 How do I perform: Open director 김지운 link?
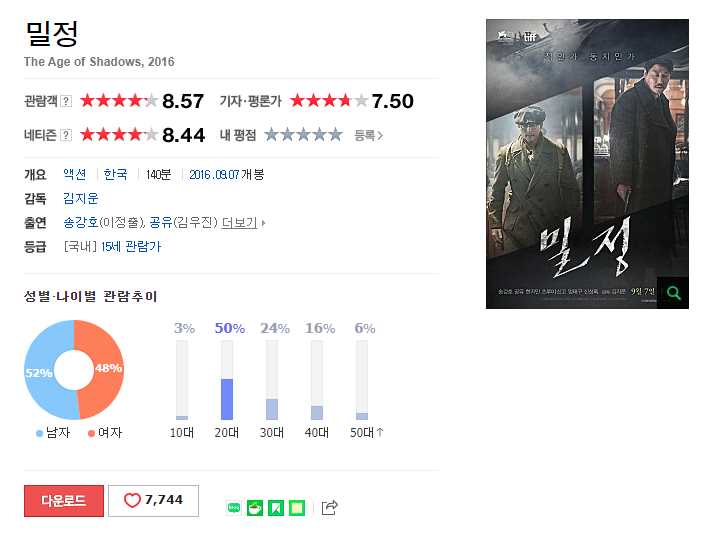(x=80, y=198)
